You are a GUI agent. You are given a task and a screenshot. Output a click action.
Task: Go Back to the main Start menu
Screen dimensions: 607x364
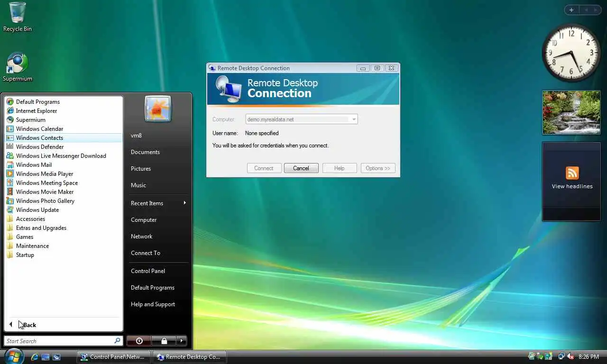coord(64,325)
